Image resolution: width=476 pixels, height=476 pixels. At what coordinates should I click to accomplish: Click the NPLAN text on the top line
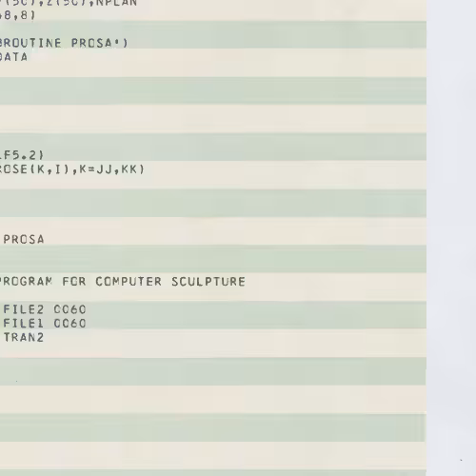click(x=120, y=3)
